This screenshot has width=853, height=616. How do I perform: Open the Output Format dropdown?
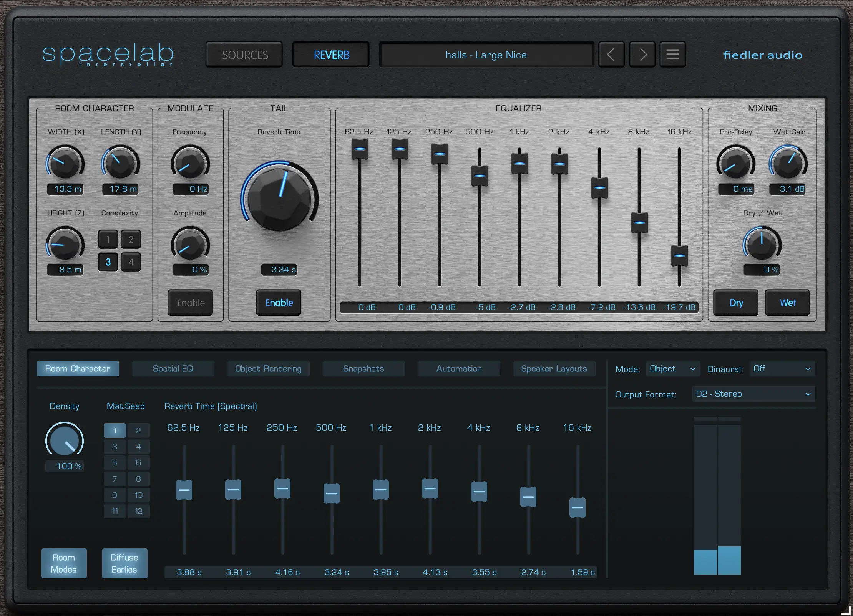(x=753, y=394)
